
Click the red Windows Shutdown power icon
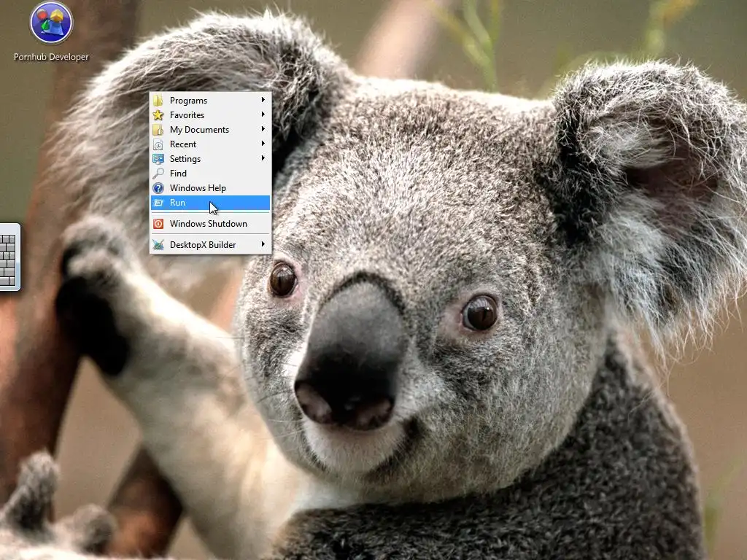pos(158,224)
